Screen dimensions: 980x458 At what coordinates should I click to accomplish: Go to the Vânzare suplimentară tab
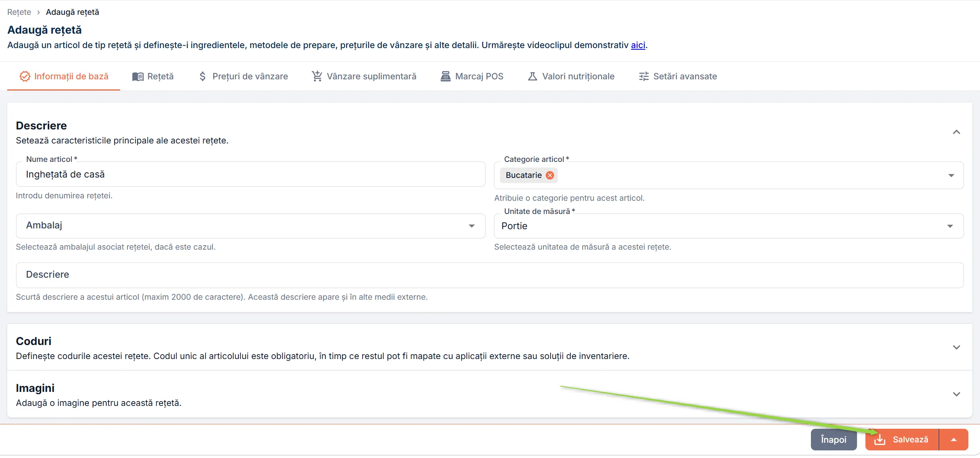click(364, 76)
